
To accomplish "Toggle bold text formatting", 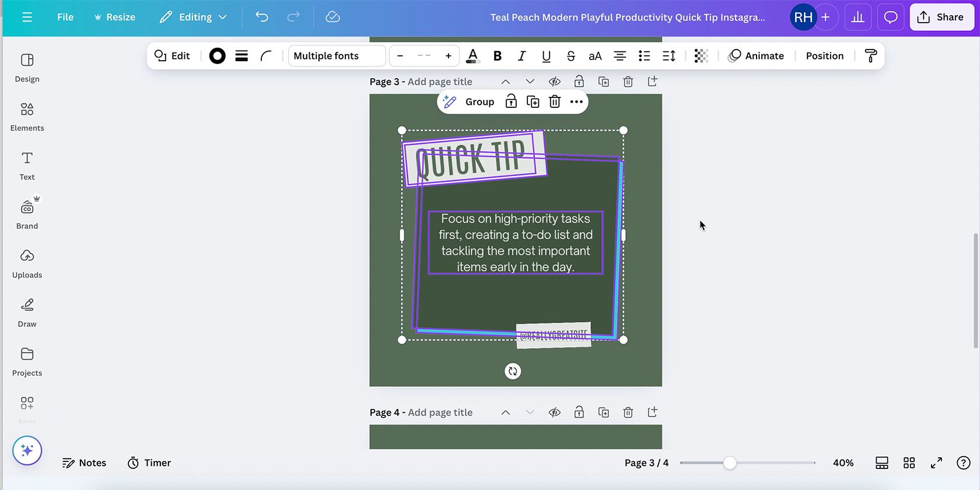I will (497, 56).
